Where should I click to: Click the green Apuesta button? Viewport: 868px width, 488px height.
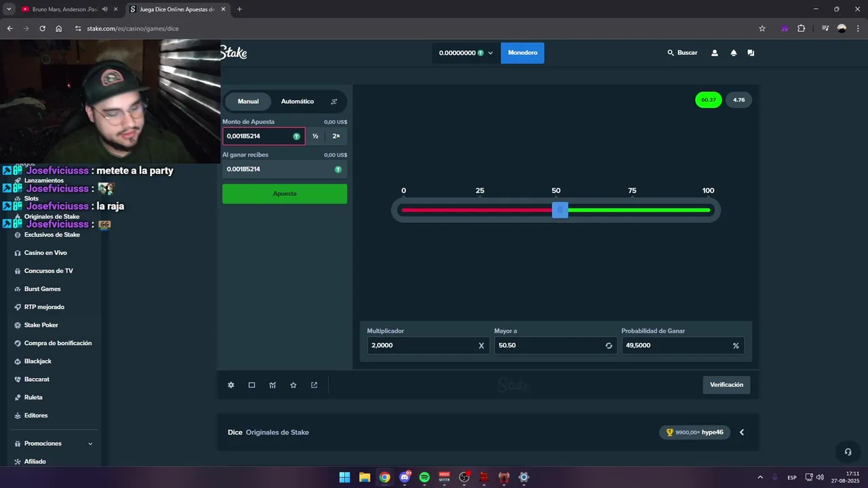[x=285, y=194]
